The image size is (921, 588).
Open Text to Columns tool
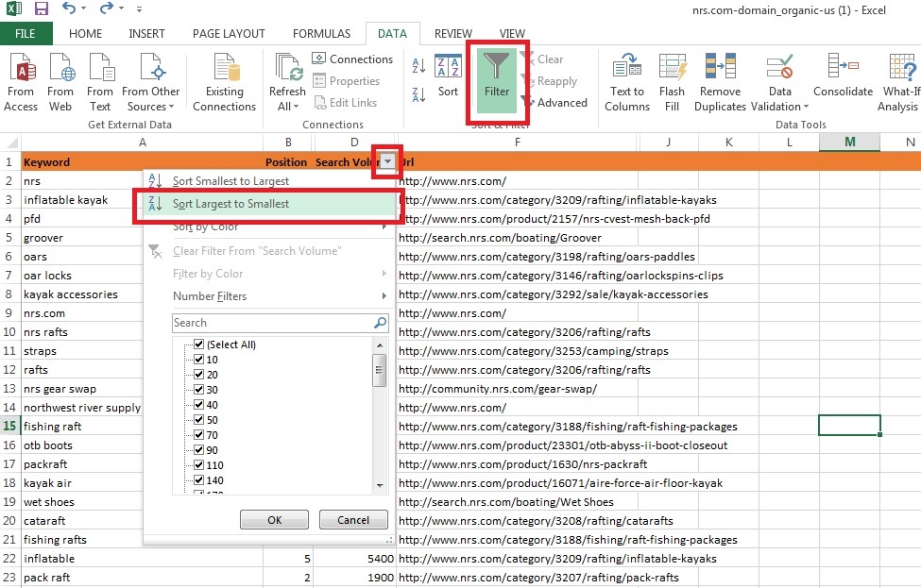point(626,68)
